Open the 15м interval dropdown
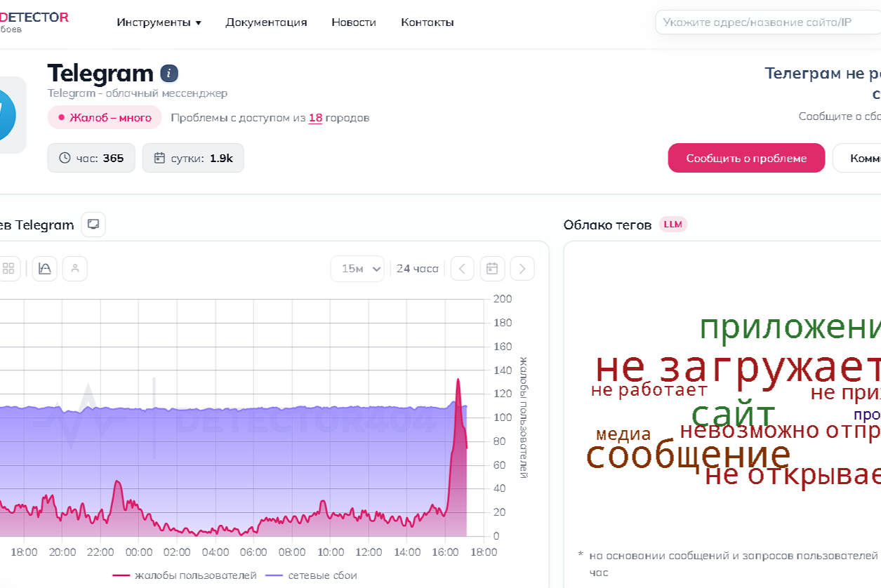881x588 pixels. coord(357,268)
